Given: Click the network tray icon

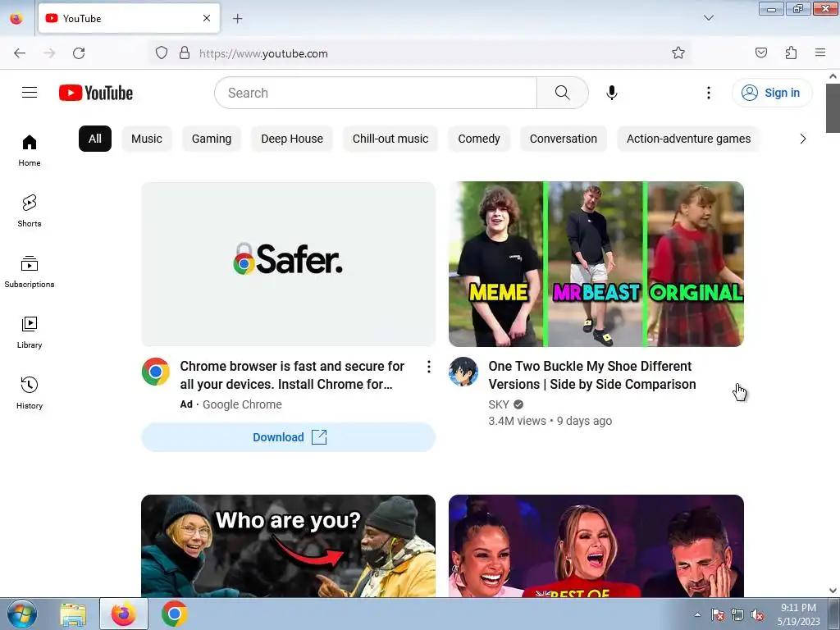Looking at the screenshot, I should (737, 614).
